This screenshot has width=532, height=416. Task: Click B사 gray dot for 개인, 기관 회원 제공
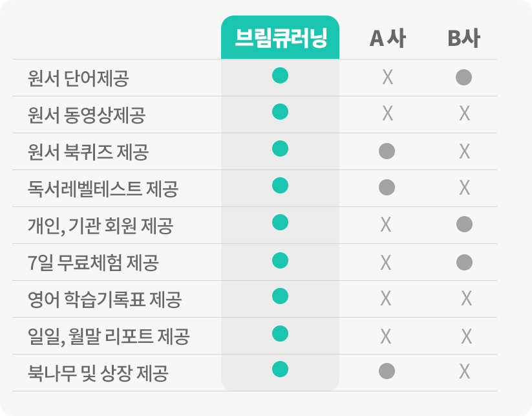tap(465, 224)
